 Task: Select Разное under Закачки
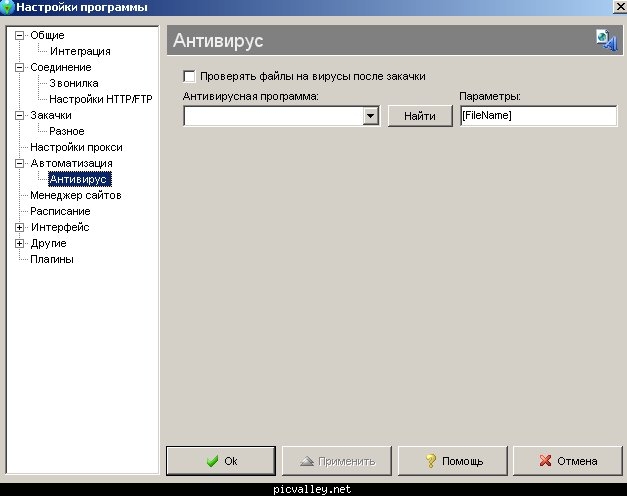coord(67,131)
